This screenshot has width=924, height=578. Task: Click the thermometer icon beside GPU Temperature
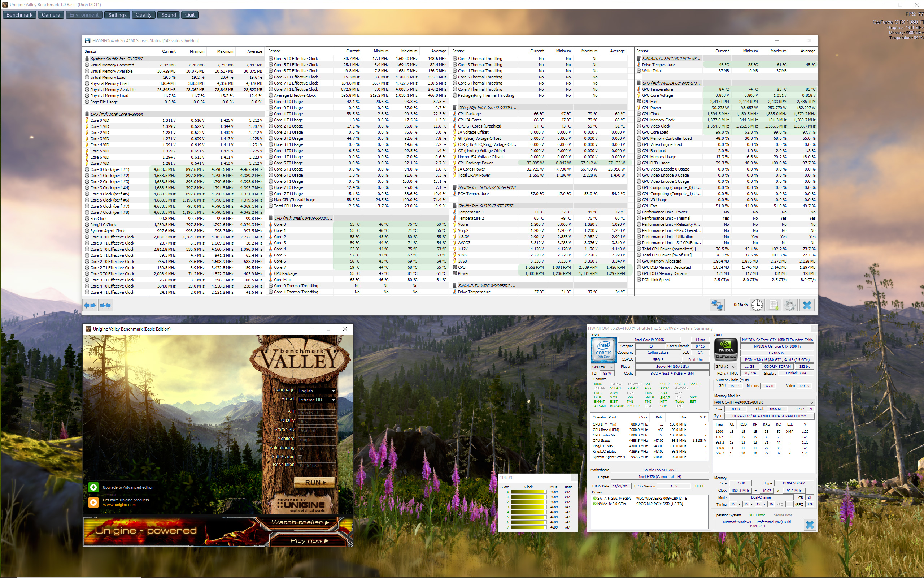[639, 89]
